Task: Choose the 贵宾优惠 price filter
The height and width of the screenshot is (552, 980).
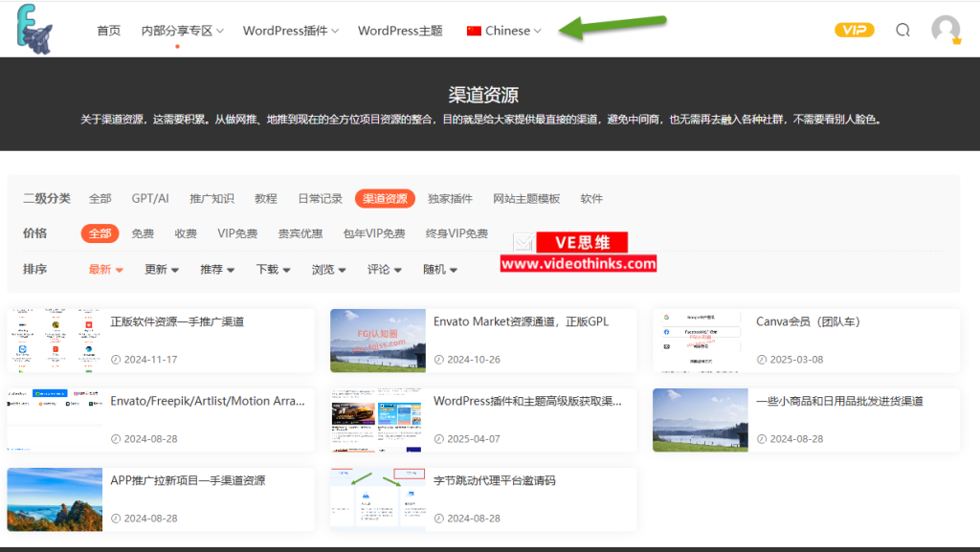Action: [300, 233]
